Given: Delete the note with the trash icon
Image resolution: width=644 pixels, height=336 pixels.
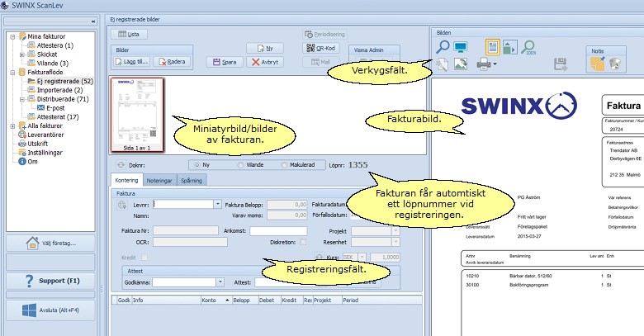Looking at the screenshot, I should click(615, 64).
